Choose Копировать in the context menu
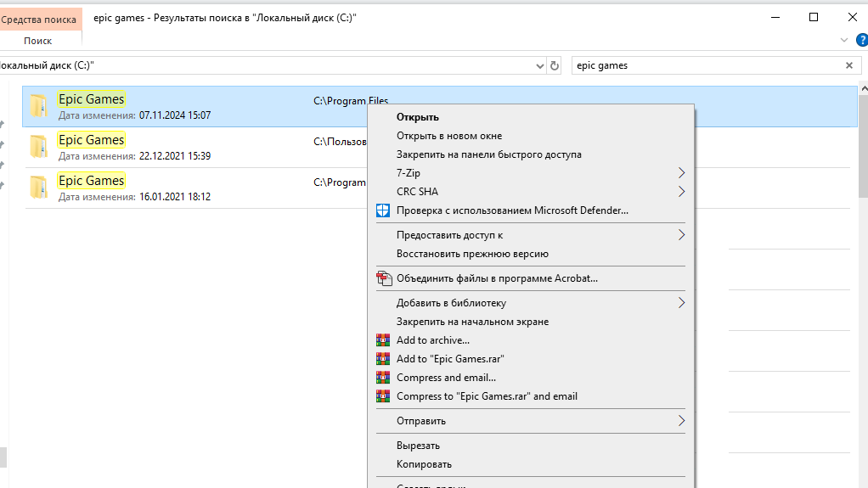The image size is (868, 488). 424,464
